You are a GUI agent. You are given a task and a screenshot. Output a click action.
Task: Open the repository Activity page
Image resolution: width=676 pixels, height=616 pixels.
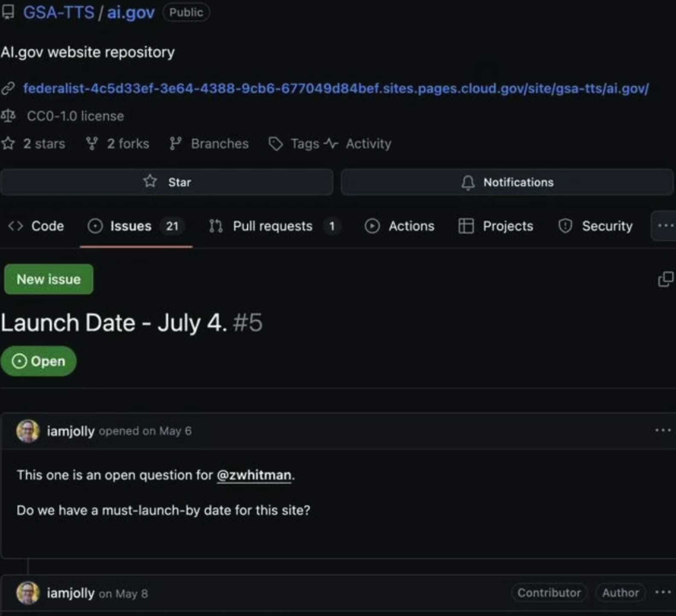(x=368, y=144)
